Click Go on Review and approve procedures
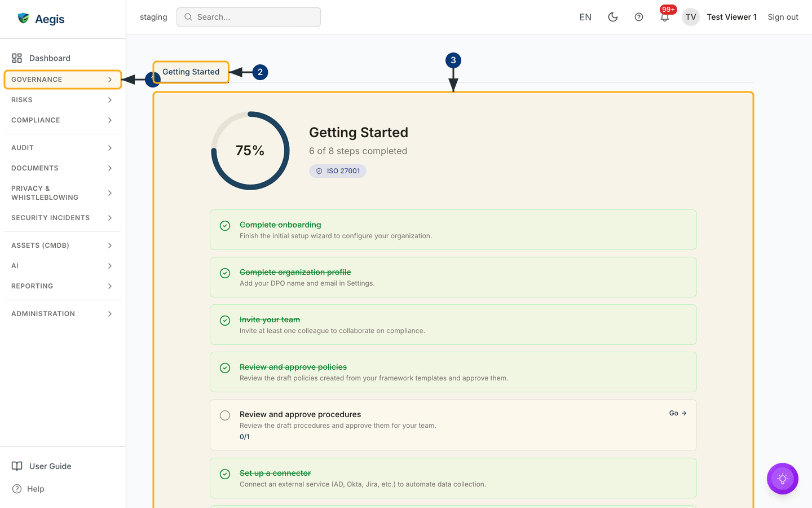This screenshot has height=508, width=812. click(x=678, y=413)
